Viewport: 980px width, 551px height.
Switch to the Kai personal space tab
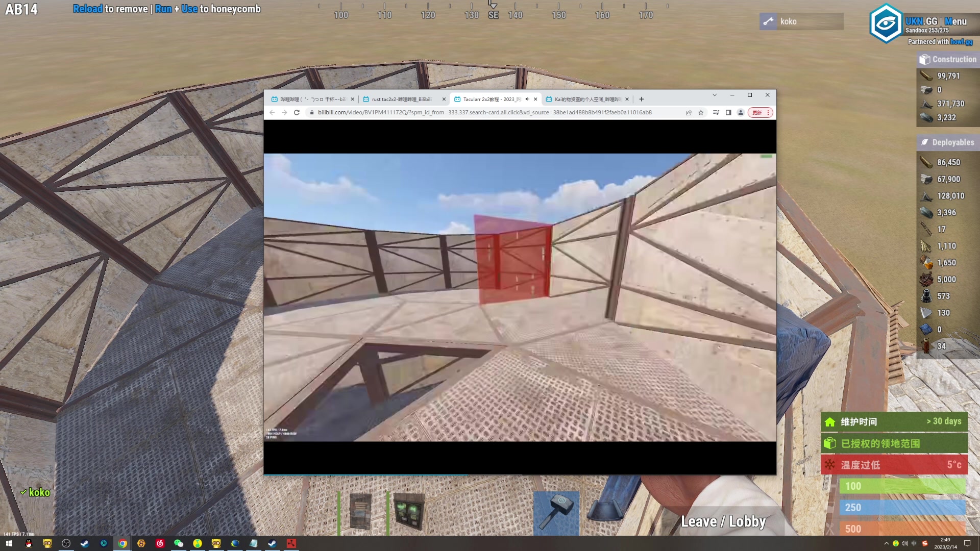point(587,99)
